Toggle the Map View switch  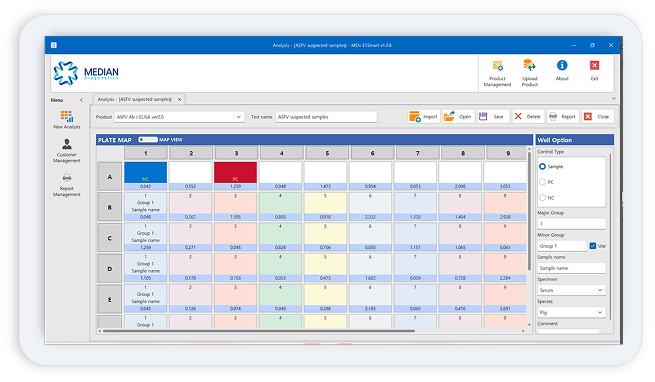[148, 140]
